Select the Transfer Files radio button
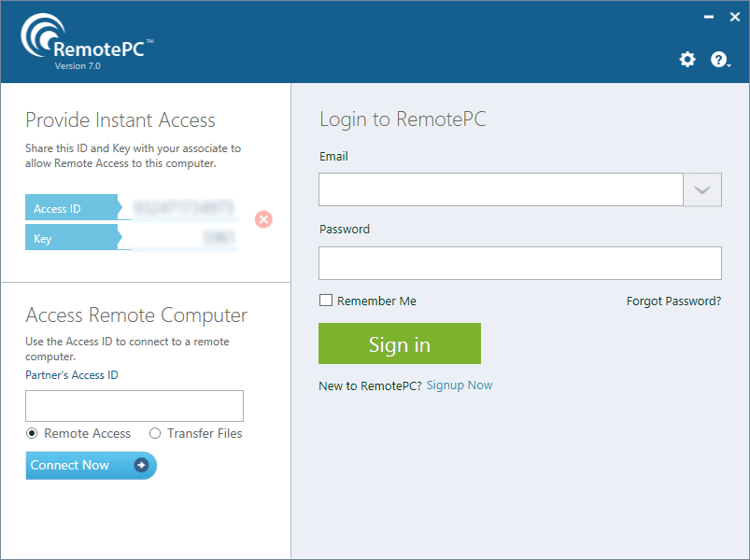The image size is (750, 560). click(155, 433)
